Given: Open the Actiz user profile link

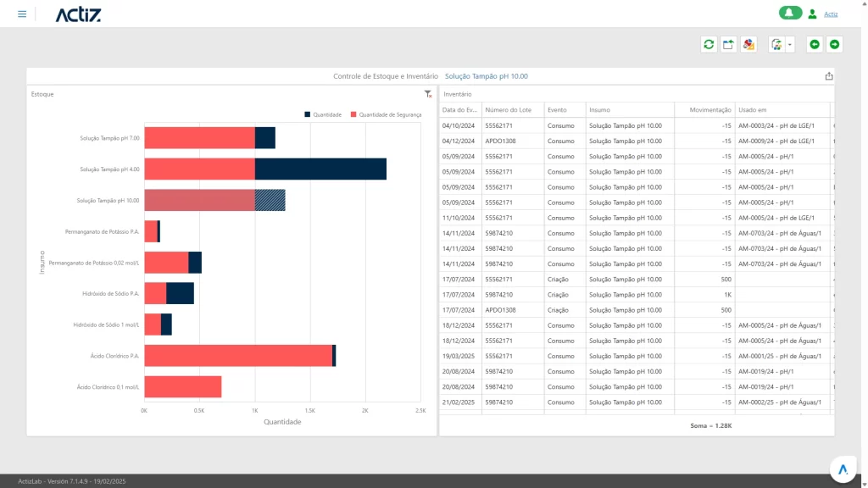Looking at the screenshot, I should (x=831, y=14).
